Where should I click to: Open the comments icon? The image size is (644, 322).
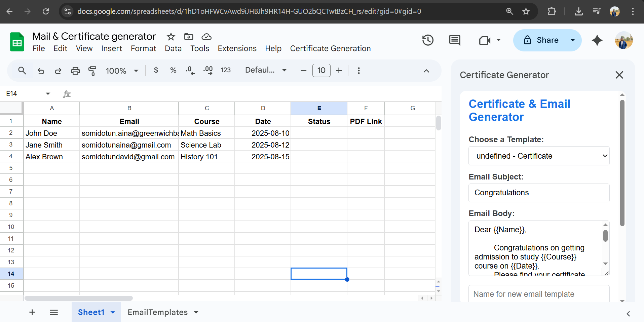pos(455,40)
